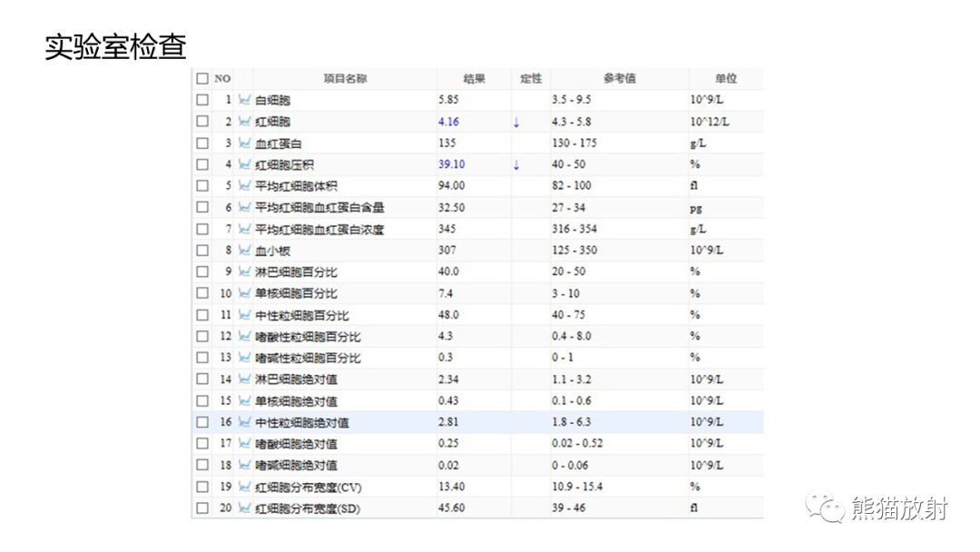Click the result value 45.60
Viewport: 980px width, 552px height.
(x=451, y=508)
